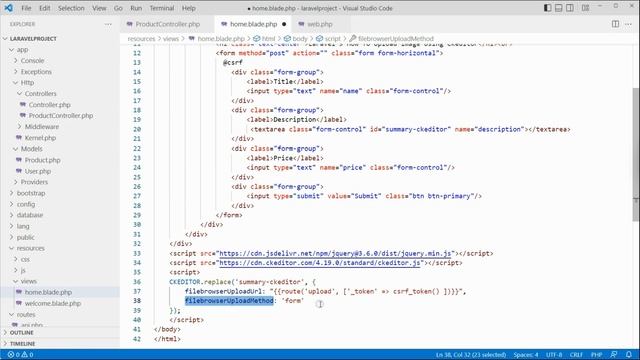Open Explorer views and more actions
The image size is (640, 360).
click(108, 24)
